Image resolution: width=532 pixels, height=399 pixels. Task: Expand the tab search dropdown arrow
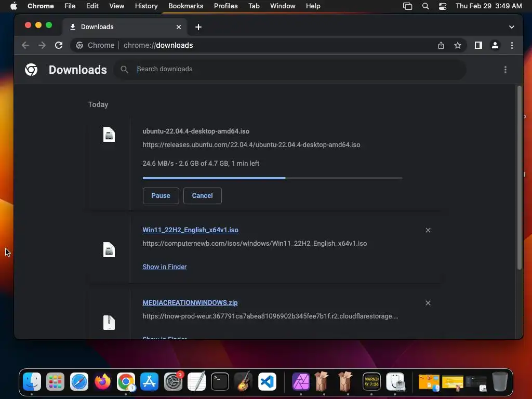coord(512,27)
